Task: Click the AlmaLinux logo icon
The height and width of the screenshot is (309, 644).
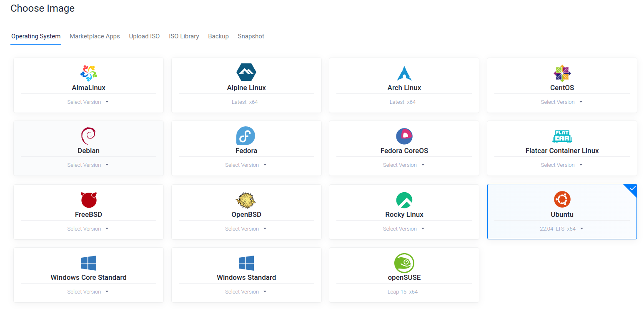Action: click(88, 73)
